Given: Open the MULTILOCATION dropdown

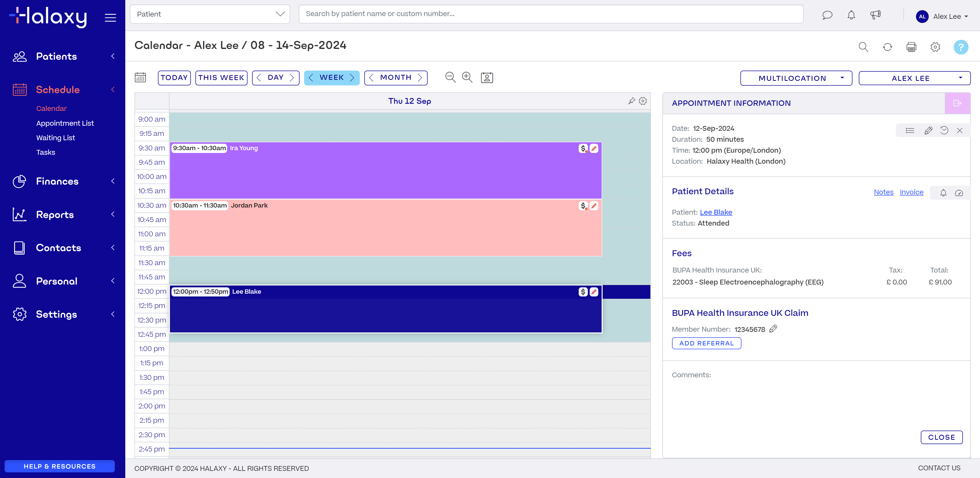Looking at the screenshot, I should (796, 78).
